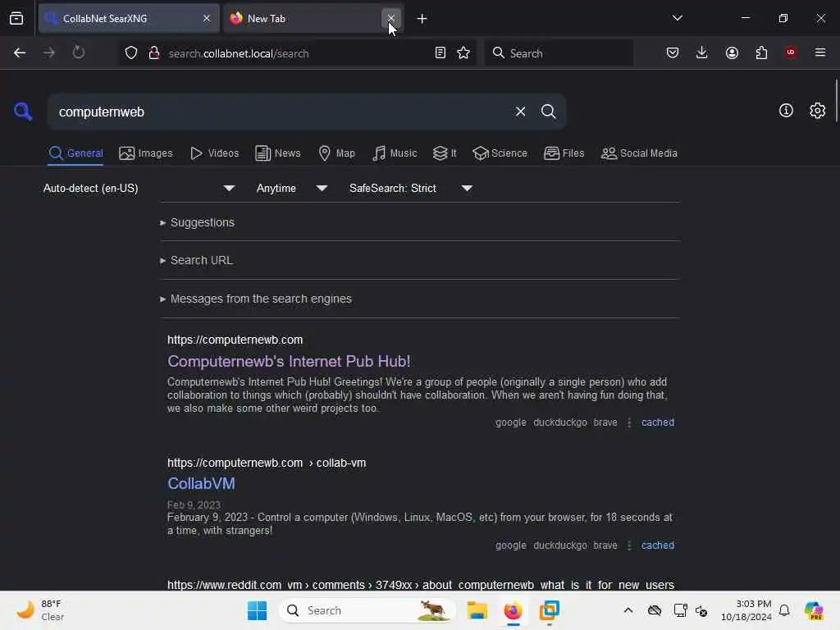Image resolution: width=840 pixels, height=630 pixels.
Task: Select the Science search category
Action: 500,153
